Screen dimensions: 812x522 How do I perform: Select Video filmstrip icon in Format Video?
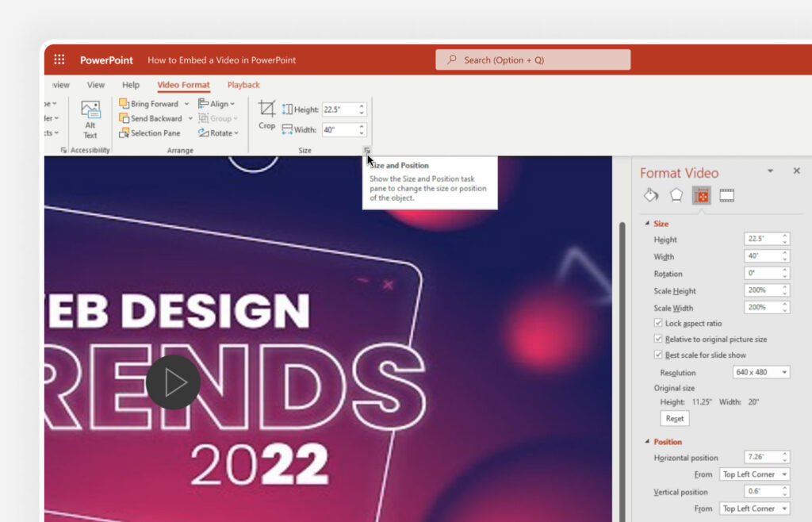[726, 195]
